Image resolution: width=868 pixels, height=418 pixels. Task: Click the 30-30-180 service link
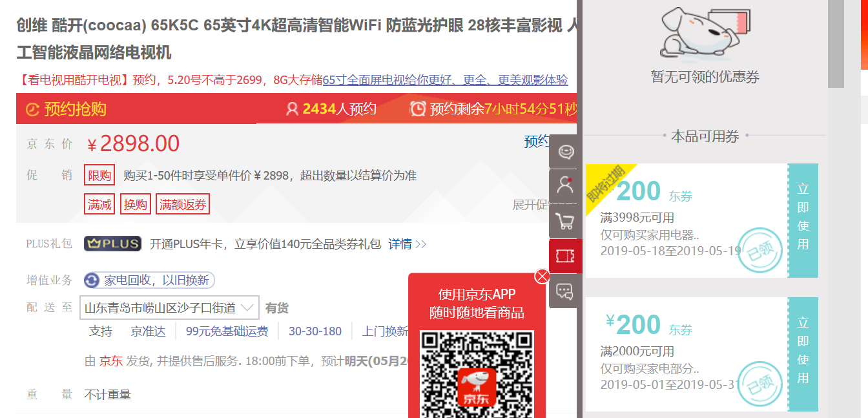tap(315, 331)
